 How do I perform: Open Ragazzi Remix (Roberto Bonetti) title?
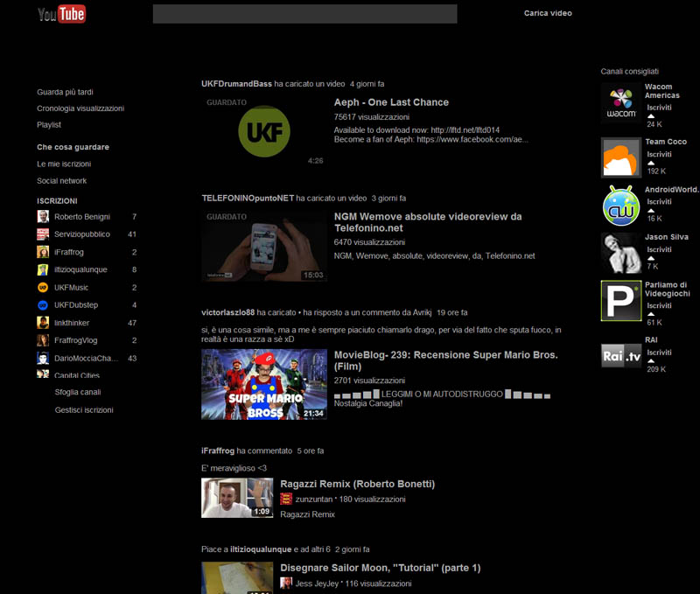pyautogui.click(x=358, y=484)
